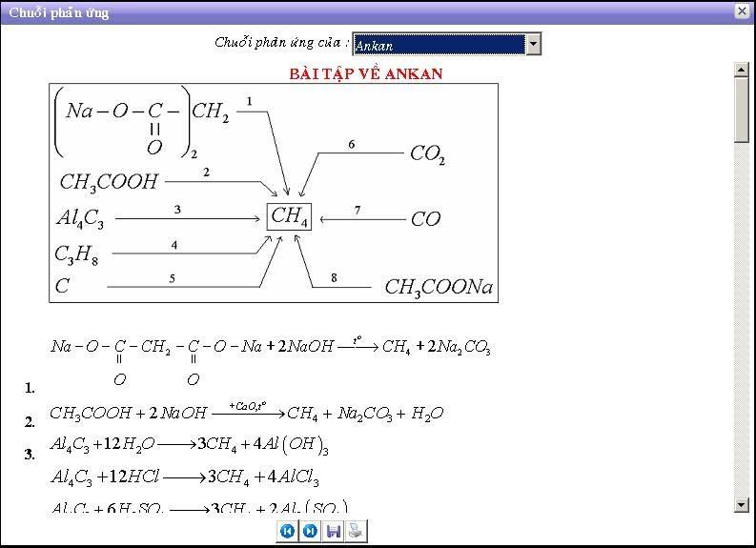The width and height of the screenshot is (756, 548).
Task: Go to the previous reaction chain
Action: (x=287, y=531)
